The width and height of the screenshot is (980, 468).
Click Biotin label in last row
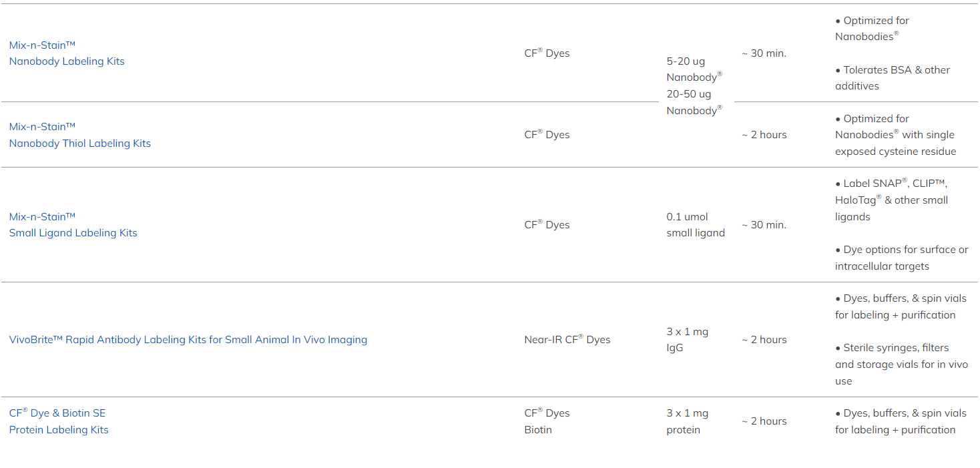[538, 430]
